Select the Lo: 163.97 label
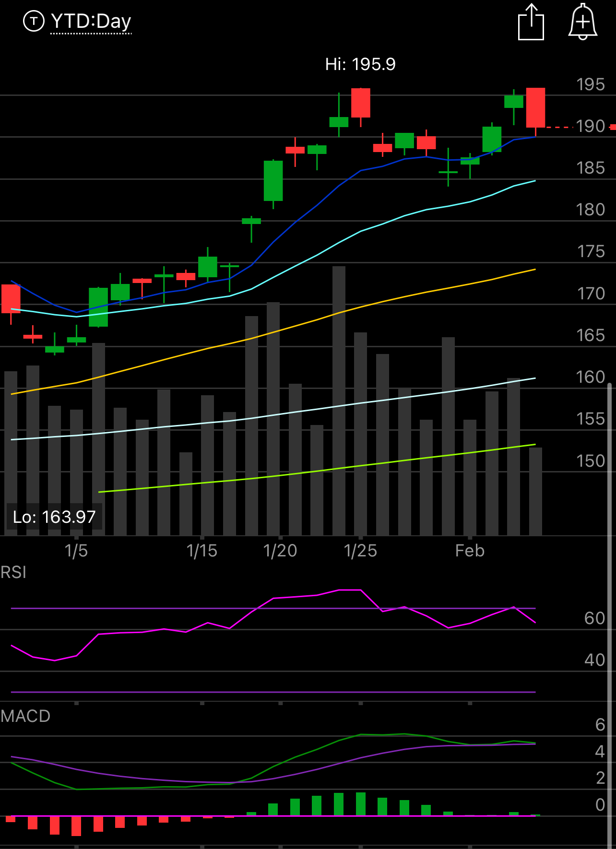This screenshot has height=849, width=616. click(54, 517)
